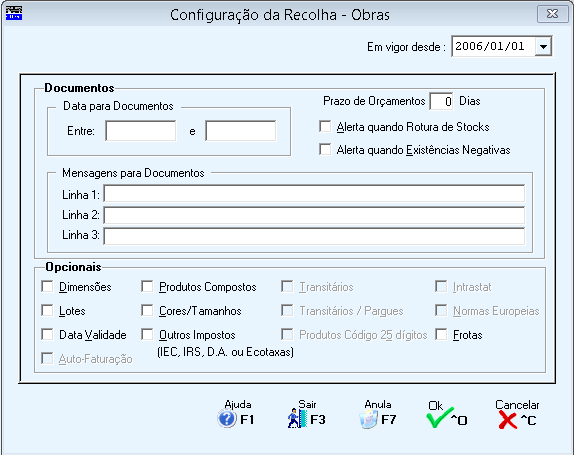
Task: Toggle the Frotas checkbox
Action: [441, 334]
